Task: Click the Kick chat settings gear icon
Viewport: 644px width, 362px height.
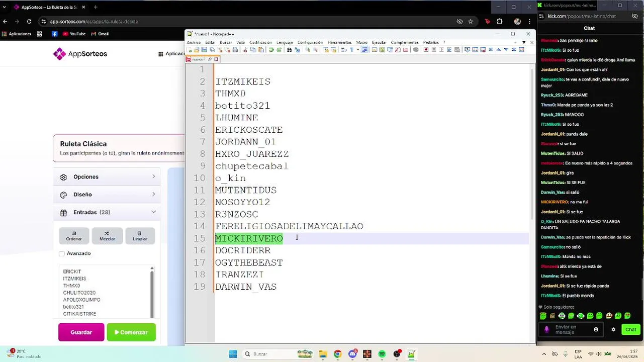Action: (x=613, y=330)
